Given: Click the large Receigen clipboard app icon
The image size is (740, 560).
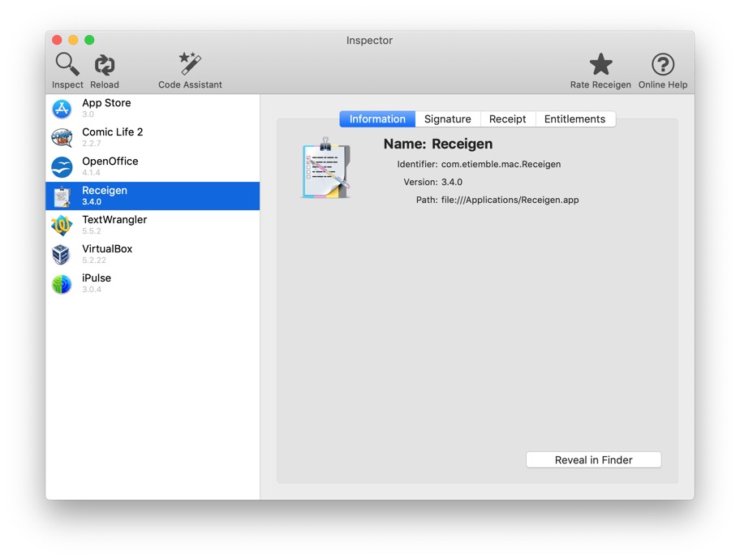Looking at the screenshot, I should [326, 169].
